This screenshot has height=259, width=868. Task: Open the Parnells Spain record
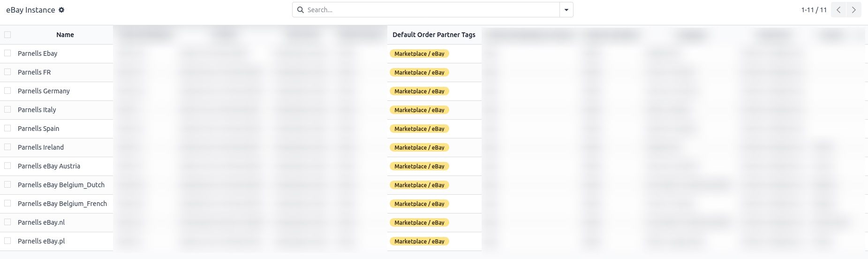[x=38, y=129]
